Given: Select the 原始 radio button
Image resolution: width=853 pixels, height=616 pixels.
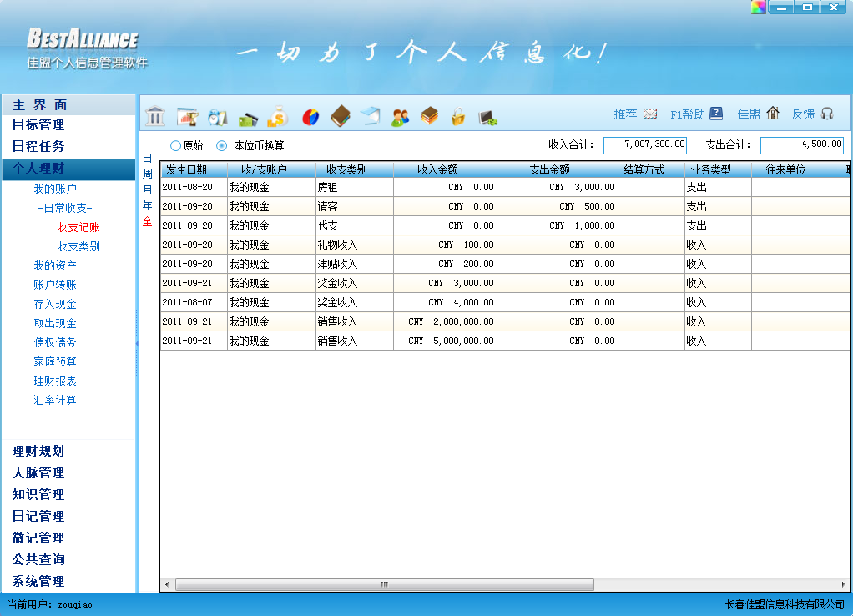Looking at the screenshot, I should pos(175,145).
